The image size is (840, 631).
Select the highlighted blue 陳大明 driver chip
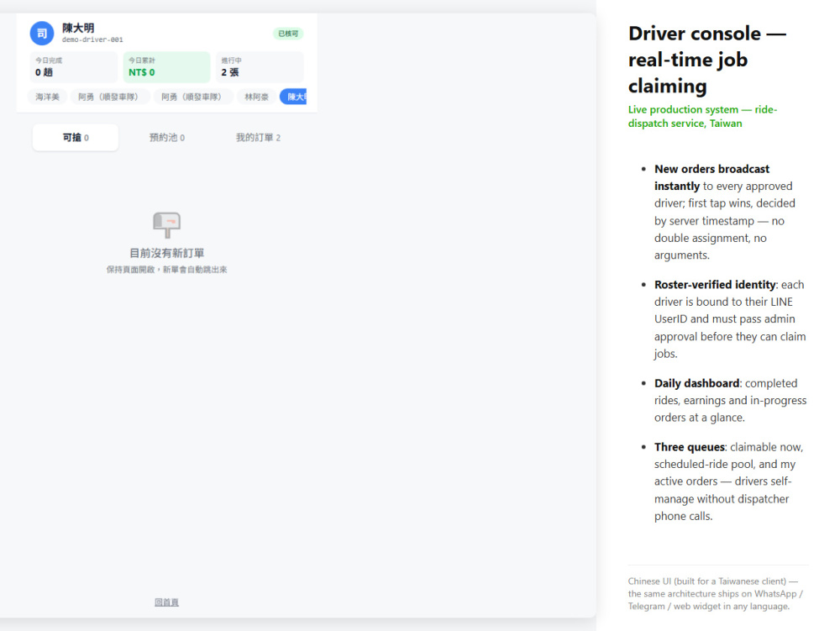(x=293, y=97)
